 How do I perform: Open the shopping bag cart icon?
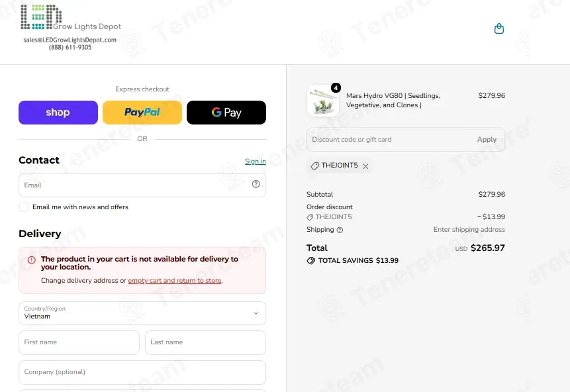[x=499, y=28]
